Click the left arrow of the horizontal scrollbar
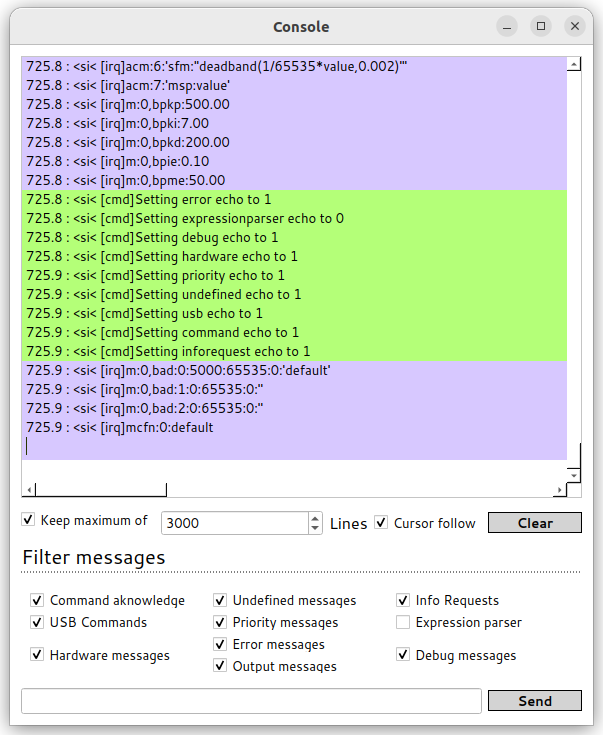 (29, 490)
